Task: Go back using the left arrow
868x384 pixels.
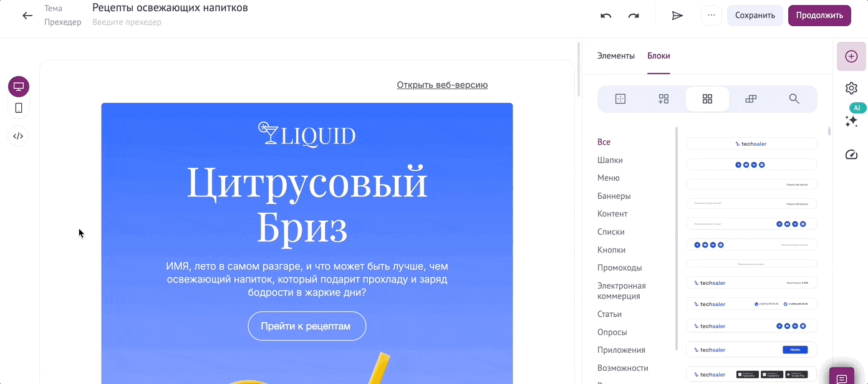Action: [x=27, y=16]
